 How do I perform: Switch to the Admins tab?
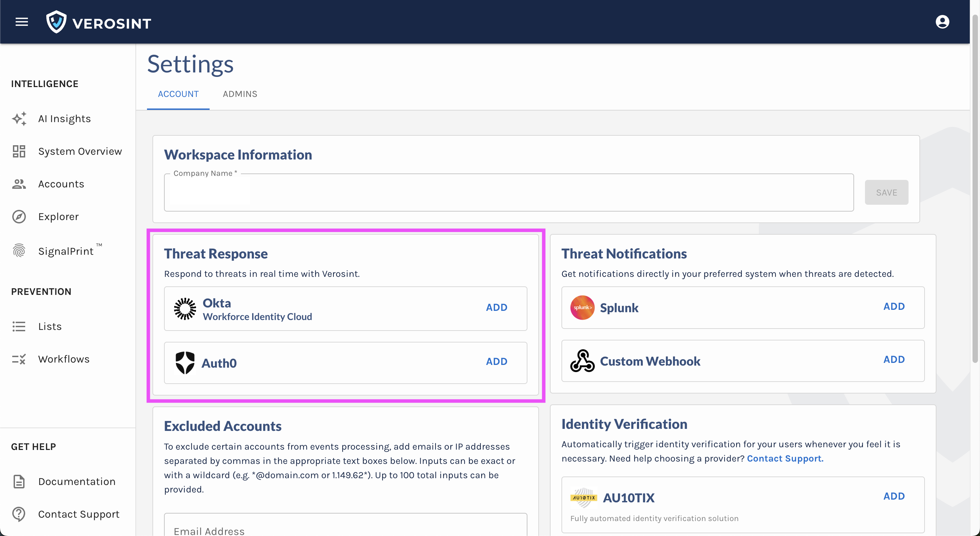[x=240, y=94]
